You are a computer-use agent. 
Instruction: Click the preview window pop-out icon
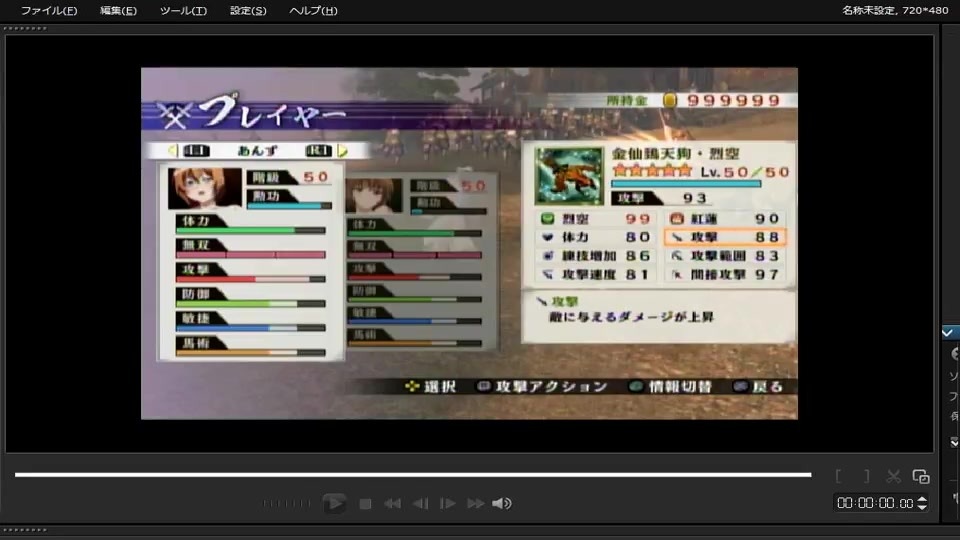tap(921, 476)
